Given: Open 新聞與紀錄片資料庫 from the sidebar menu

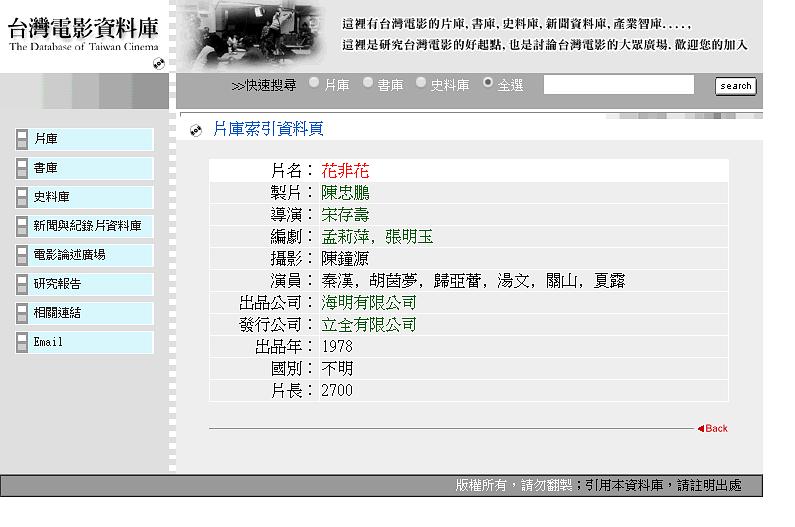Looking at the screenshot, I should point(87,226).
